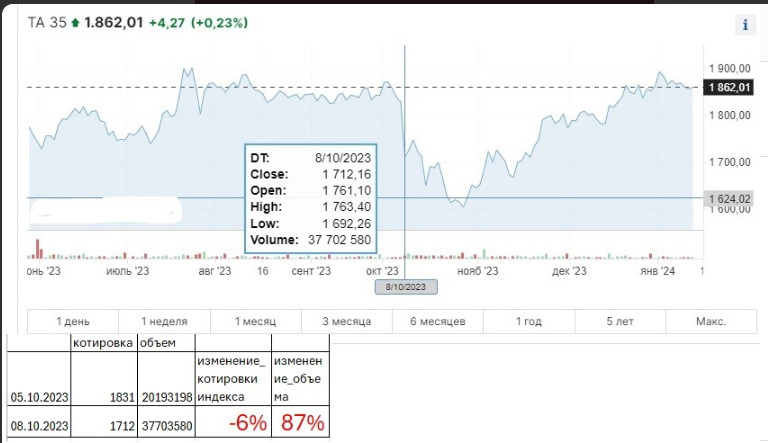
Task: Switch chart to "1 год" view
Action: [x=529, y=321]
